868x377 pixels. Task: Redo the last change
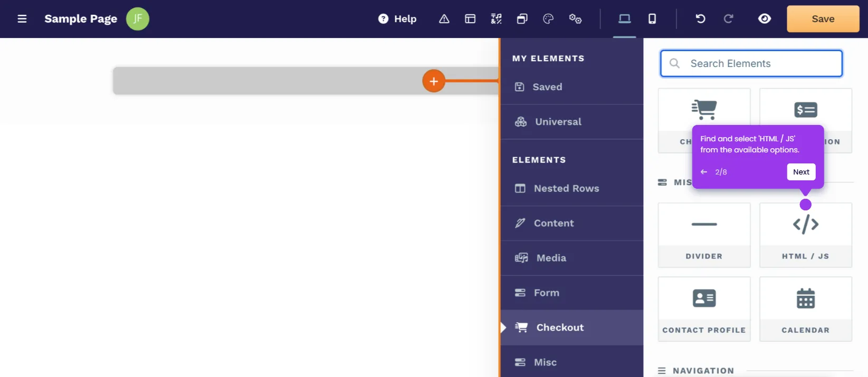tap(728, 19)
